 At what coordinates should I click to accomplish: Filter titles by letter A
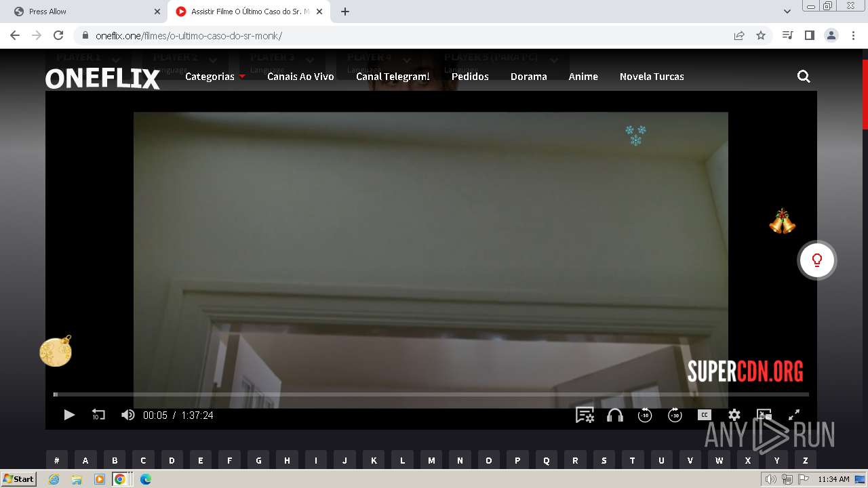85,460
